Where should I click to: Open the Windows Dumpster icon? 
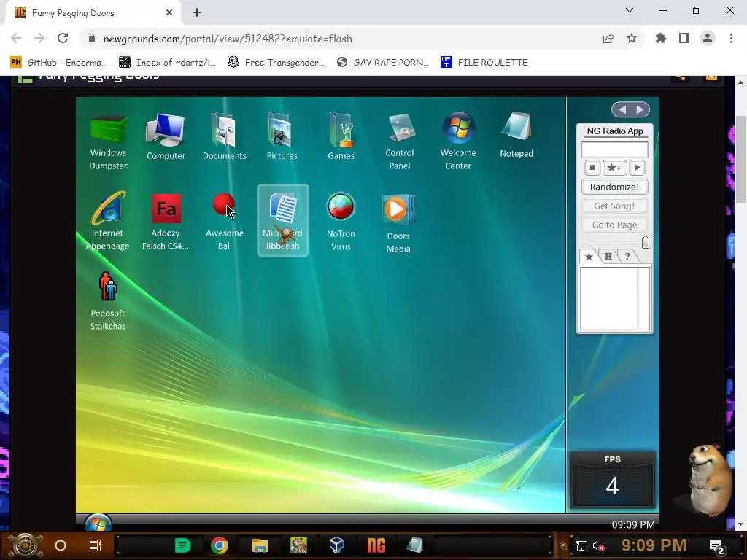pyautogui.click(x=108, y=141)
